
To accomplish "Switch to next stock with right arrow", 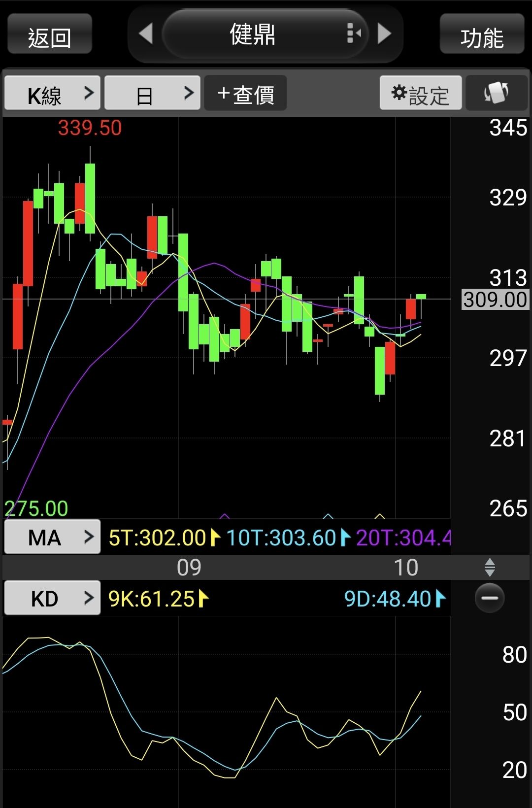I will pyautogui.click(x=384, y=34).
